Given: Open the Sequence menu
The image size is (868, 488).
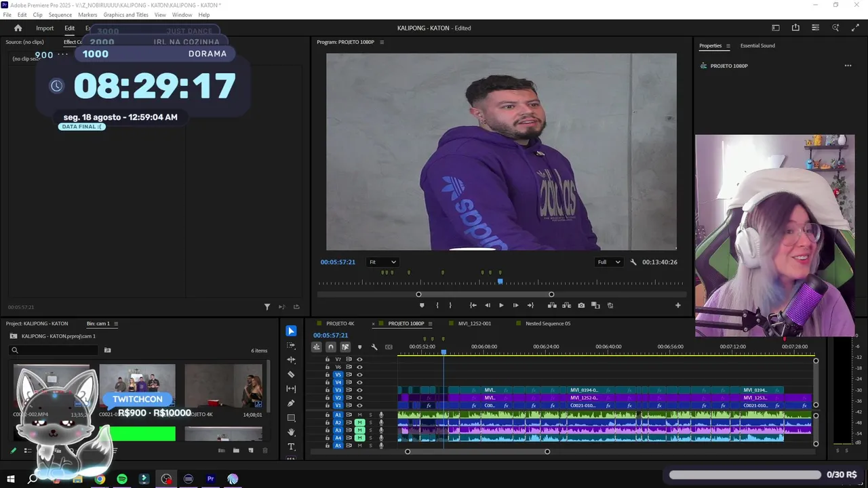Looking at the screenshot, I should (x=60, y=15).
